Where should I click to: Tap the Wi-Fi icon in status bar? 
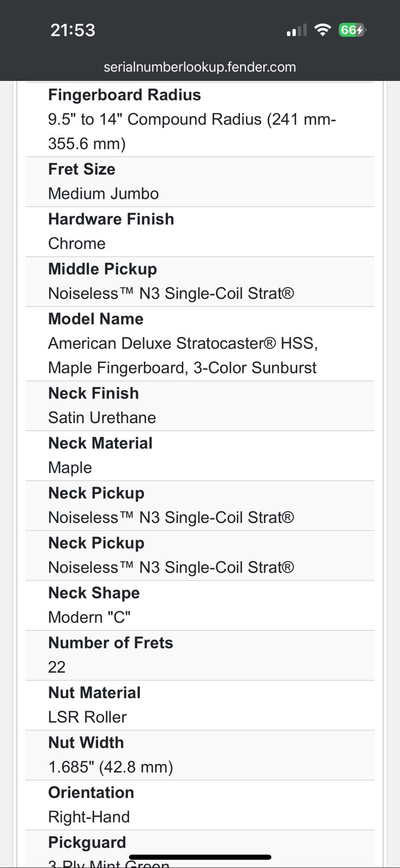(x=322, y=30)
